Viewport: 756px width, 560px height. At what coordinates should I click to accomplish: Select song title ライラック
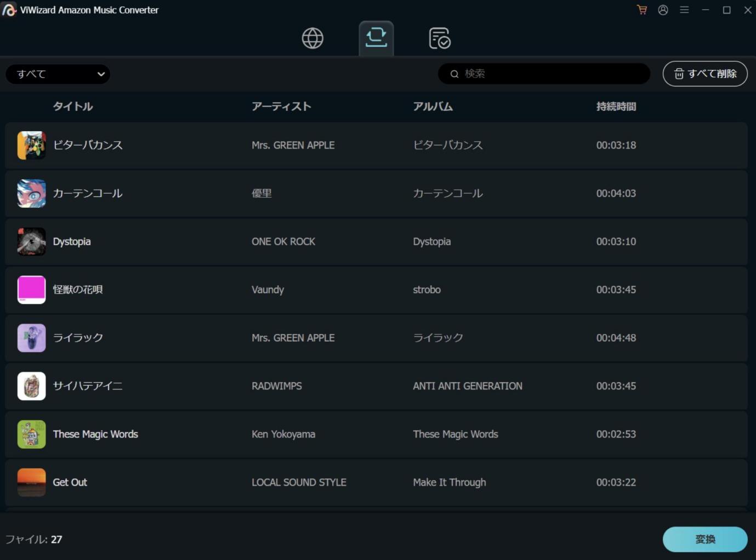click(78, 338)
